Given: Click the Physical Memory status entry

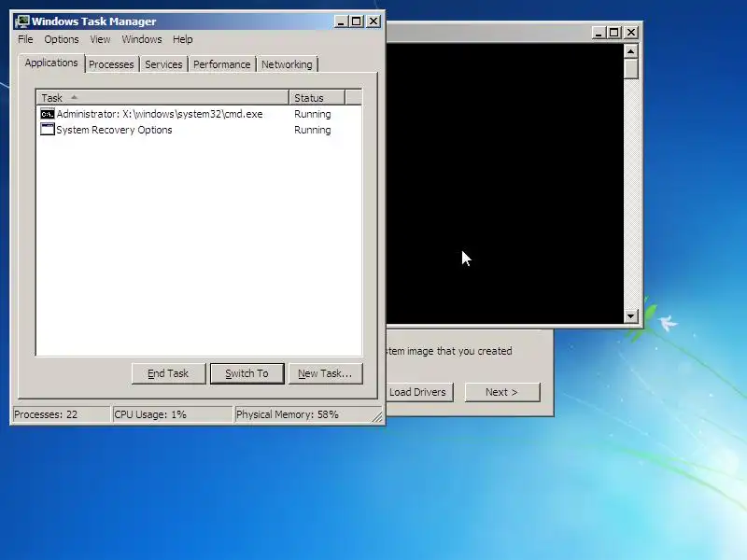Looking at the screenshot, I should (306, 414).
